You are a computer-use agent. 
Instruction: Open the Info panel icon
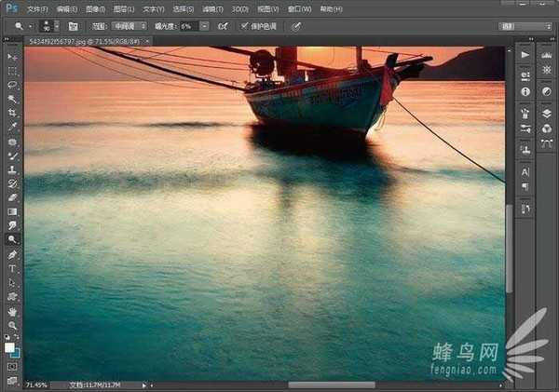click(525, 92)
